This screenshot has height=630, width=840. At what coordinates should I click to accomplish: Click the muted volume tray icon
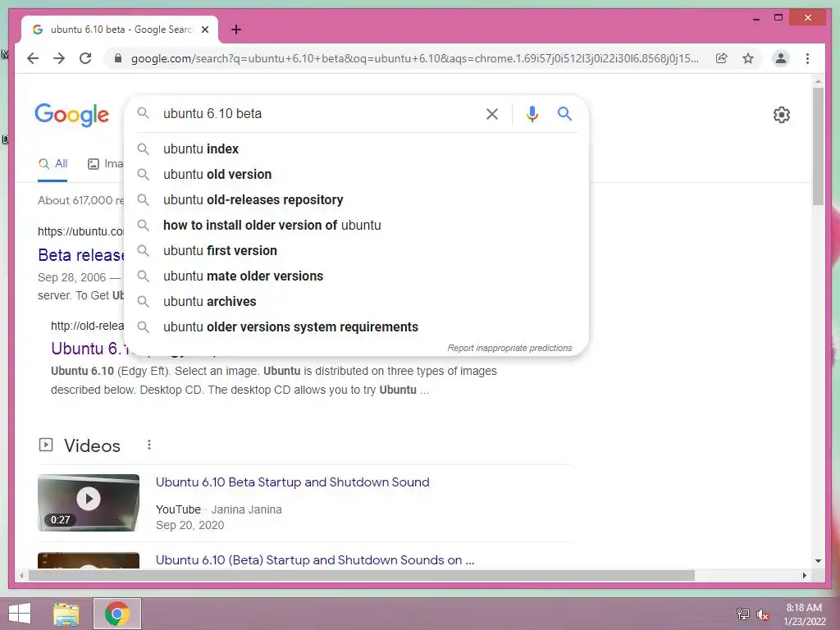[x=762, y=614]
